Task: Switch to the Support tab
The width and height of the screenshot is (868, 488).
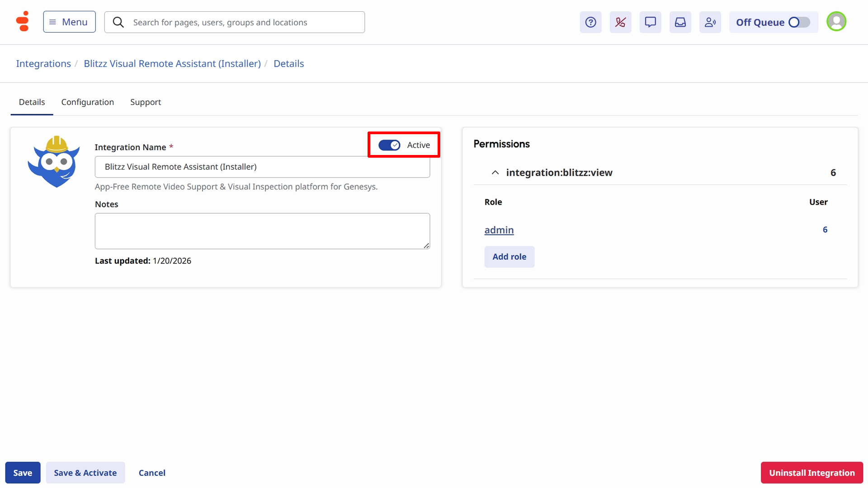Action: 145,102
